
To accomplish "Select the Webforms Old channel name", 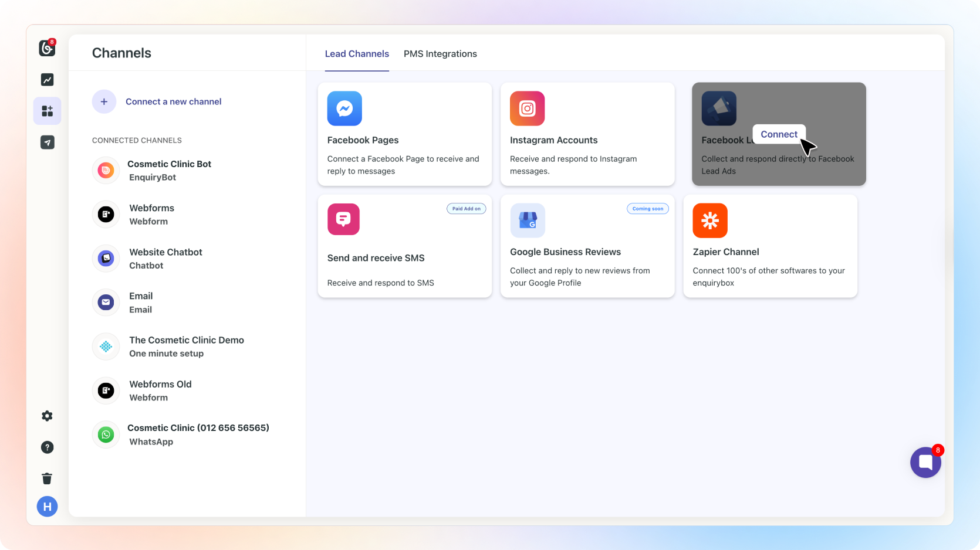I will (x=160, y=384).
